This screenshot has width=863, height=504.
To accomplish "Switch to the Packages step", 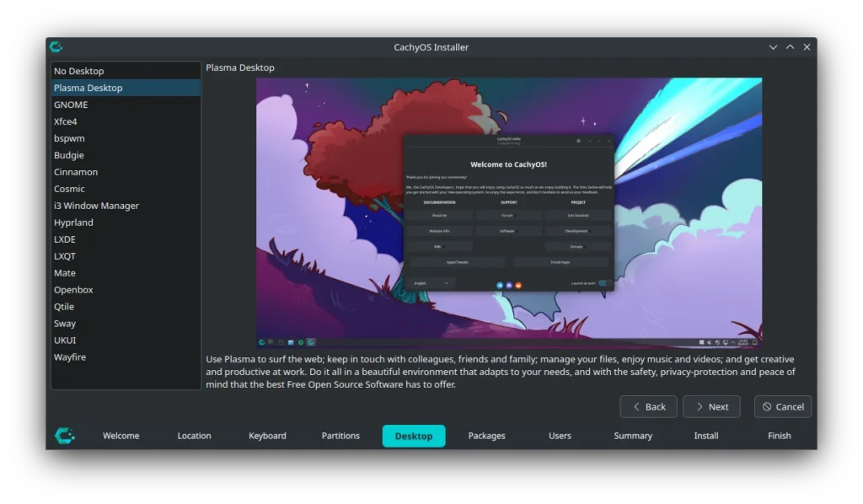I will 486,436.
